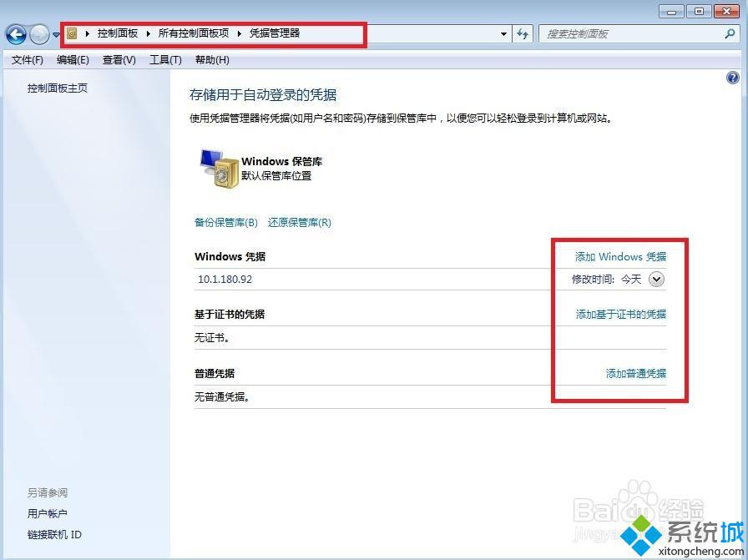Click 添加 Windows 凭据 link

coord(620,256)
